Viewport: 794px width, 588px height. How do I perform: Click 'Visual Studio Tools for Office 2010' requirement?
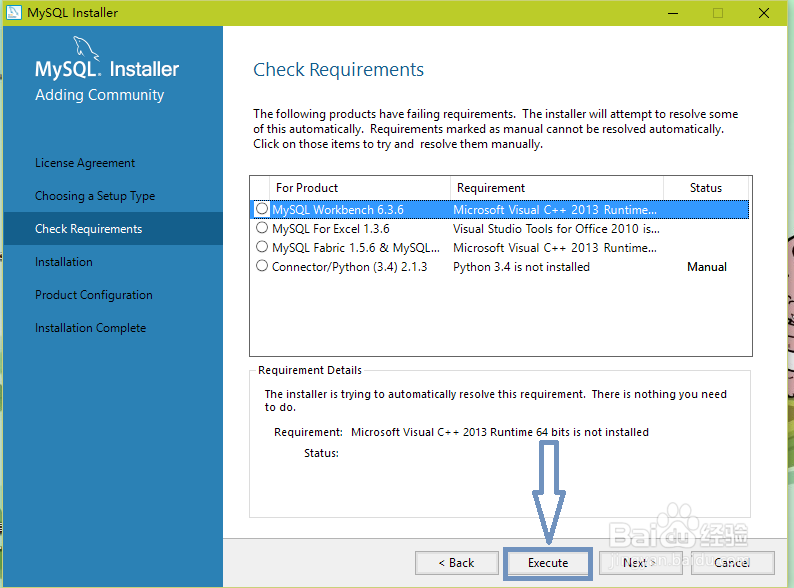pyautogui.click(x=556, y=229)
